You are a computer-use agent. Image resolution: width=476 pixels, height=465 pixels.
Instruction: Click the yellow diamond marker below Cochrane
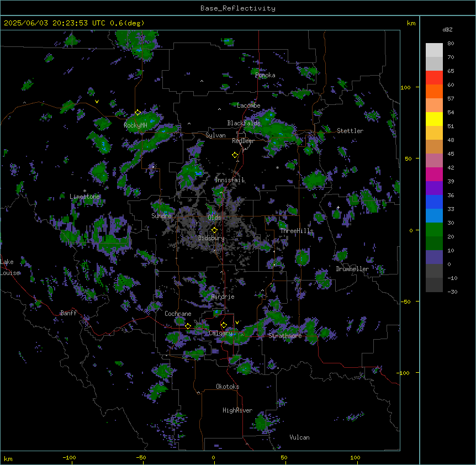(188, 326)
